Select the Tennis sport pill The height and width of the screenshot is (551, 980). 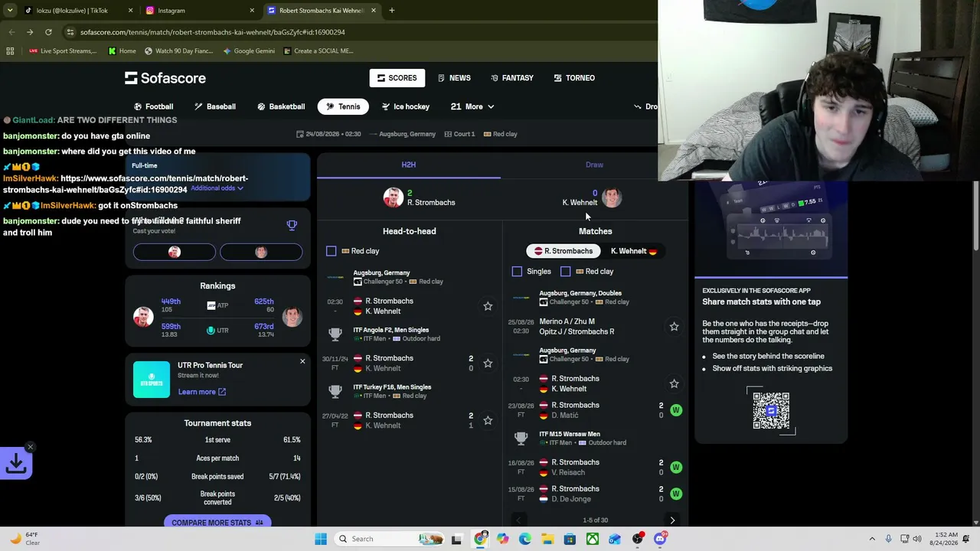click(342, 106)
